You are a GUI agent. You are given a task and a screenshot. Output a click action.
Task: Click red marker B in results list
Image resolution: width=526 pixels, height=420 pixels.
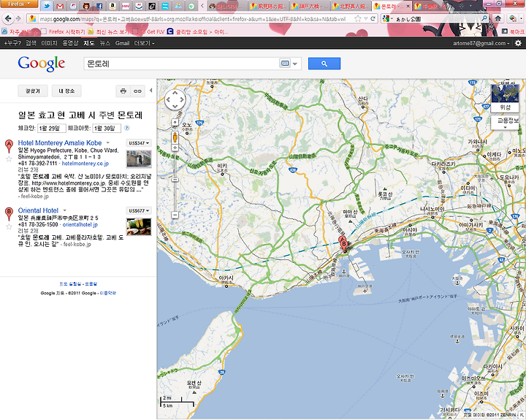[9, 214]
